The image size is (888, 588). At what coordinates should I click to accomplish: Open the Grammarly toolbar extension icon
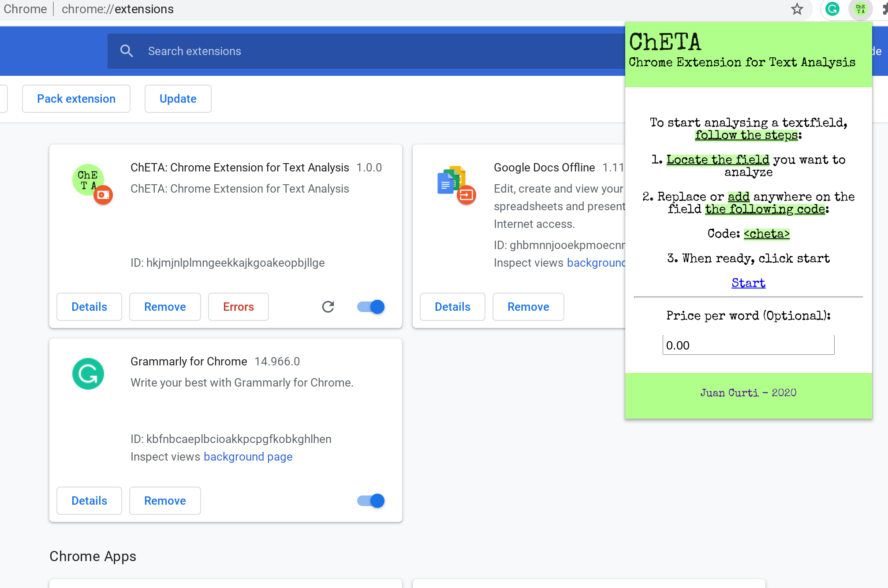[832, 9]
